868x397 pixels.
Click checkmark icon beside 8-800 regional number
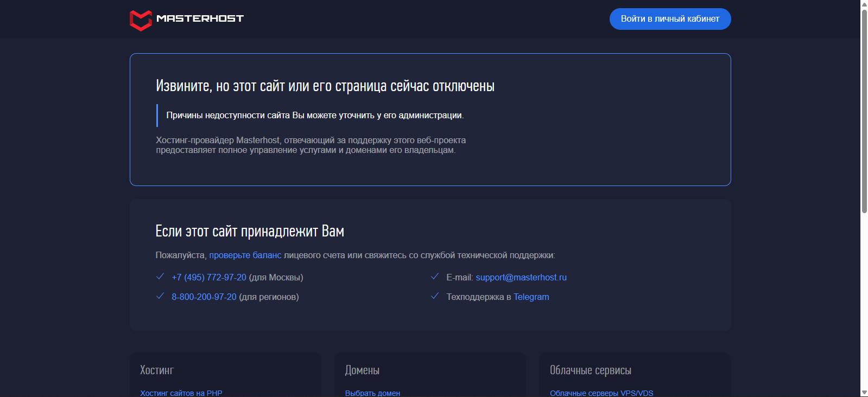click(x=160, y=296)
